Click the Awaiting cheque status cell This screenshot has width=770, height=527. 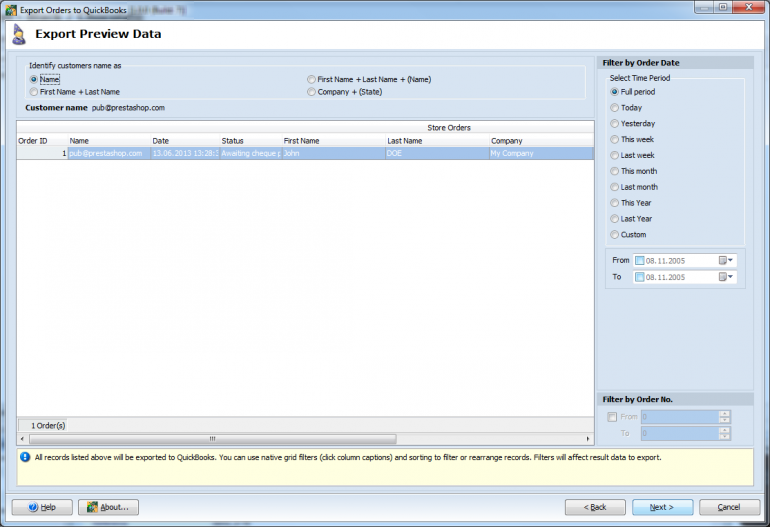pos(250,153)
